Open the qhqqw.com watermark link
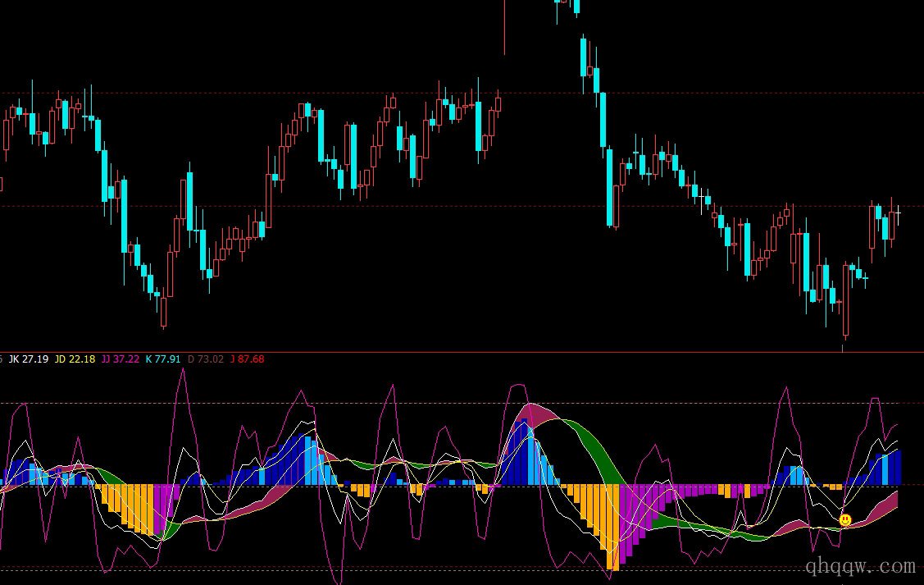This screenshot has width=924, height=585. point(854,565)
